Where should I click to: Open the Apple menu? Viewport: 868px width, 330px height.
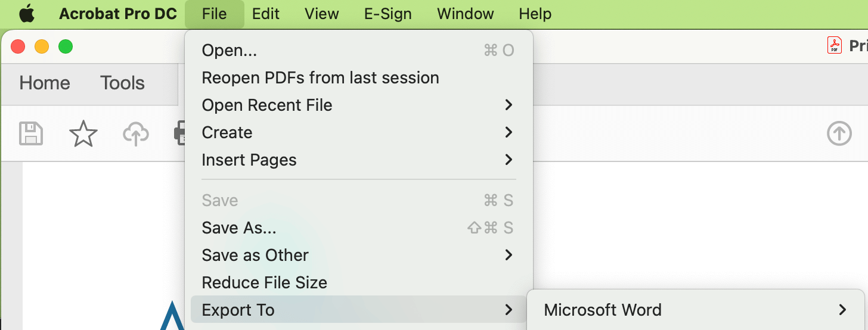pos(27,13)
